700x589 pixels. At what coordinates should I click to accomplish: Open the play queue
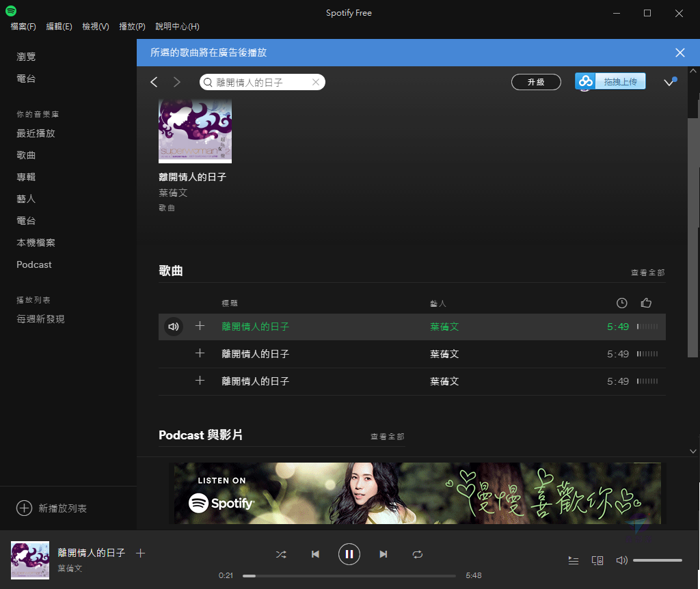[x=574, y=560]
